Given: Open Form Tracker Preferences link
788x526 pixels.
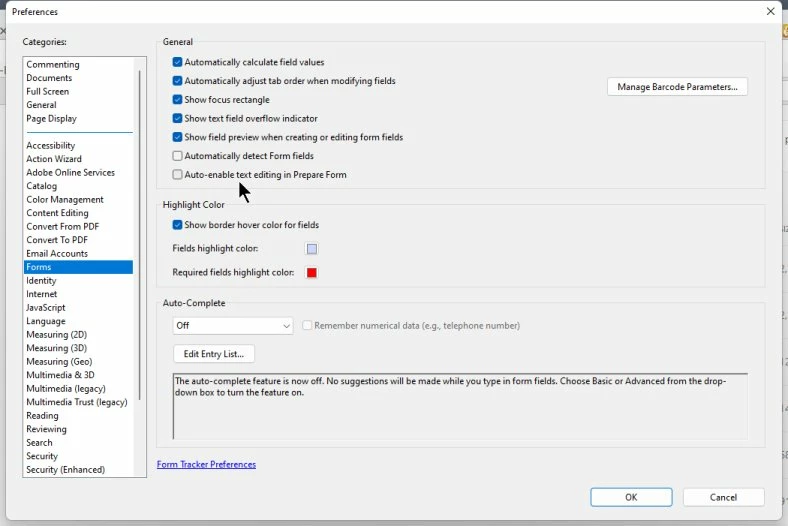Looking at the screenshot, I should point(207,465).
